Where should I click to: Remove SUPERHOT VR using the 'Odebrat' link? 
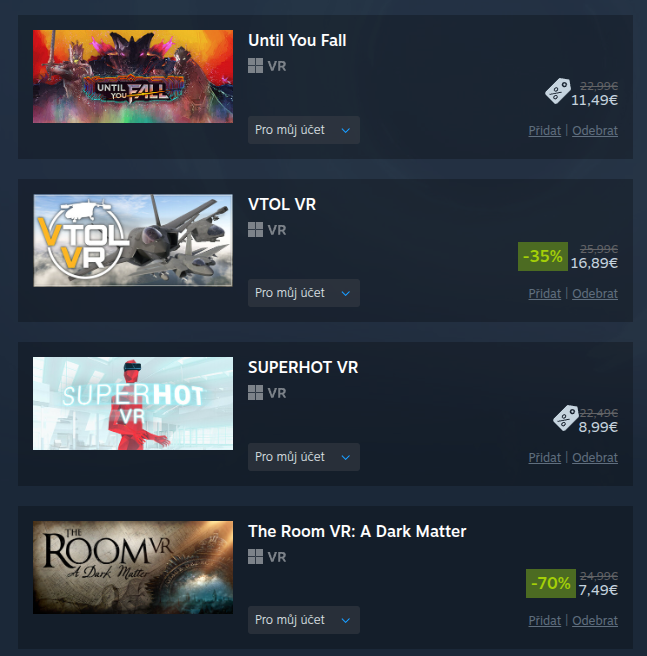595,458
